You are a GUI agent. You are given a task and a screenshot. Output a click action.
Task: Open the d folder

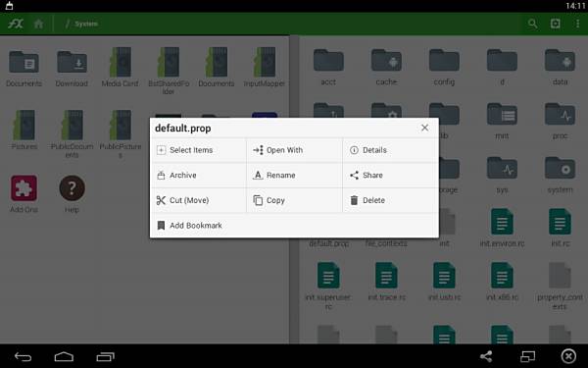pos(502,68)
